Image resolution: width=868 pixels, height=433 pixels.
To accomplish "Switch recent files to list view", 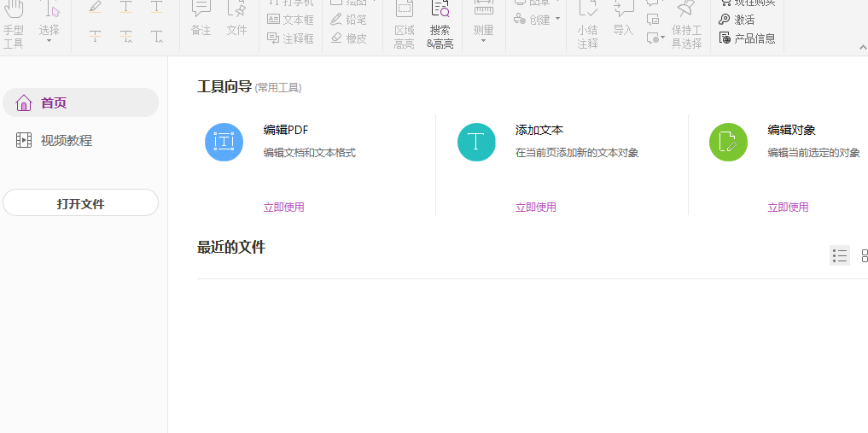I will coord(840,256).
